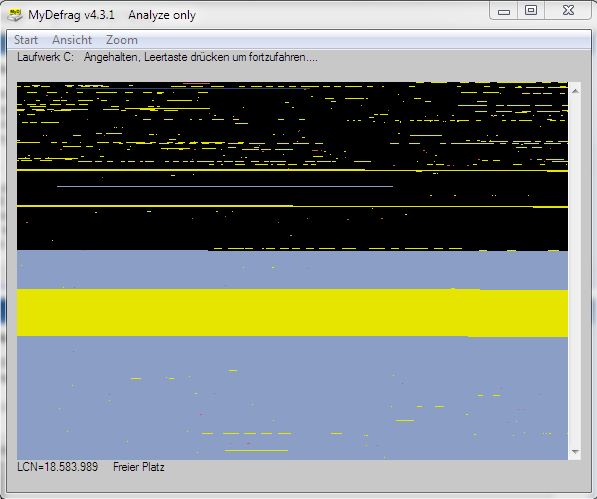Open the Zoom menu
597x499 pixels.
122,40
